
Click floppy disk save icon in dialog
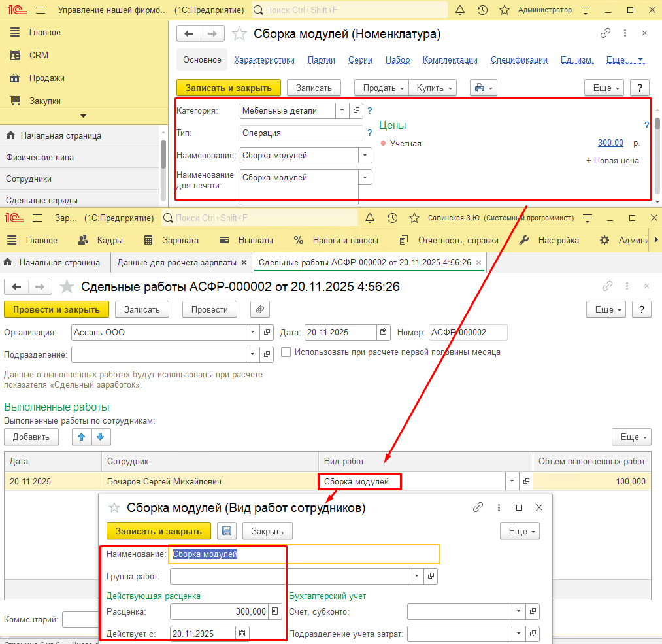click(227, 531)
